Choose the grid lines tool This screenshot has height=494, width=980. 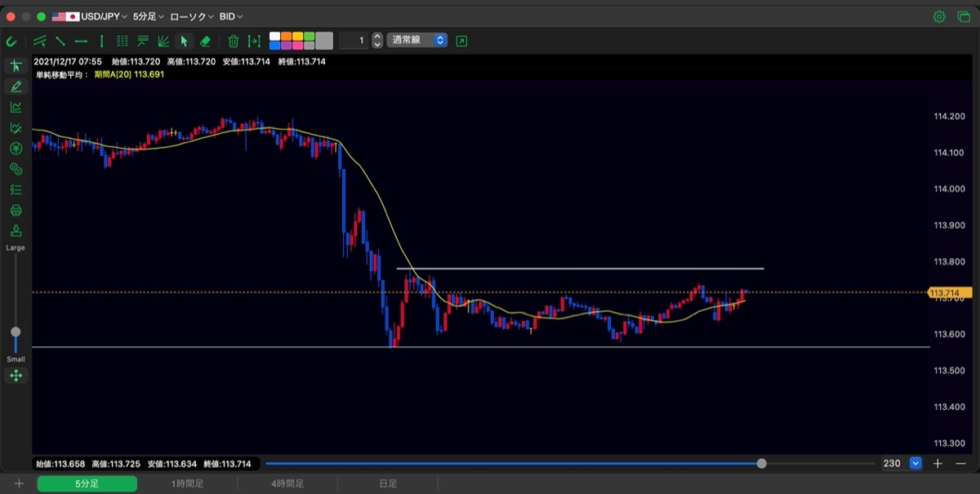[122, 41]
